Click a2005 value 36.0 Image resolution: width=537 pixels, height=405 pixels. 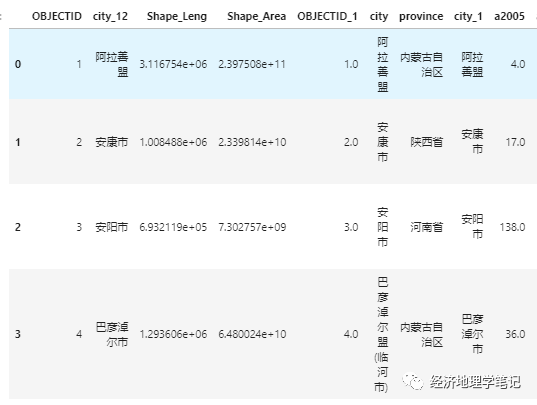tap(515, 334)
